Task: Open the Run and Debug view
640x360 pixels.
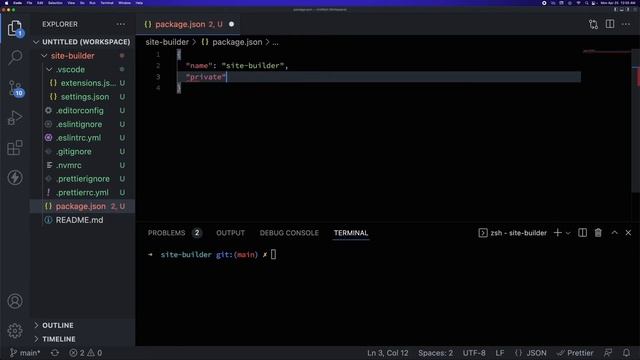Action: [x=15, y=118]
